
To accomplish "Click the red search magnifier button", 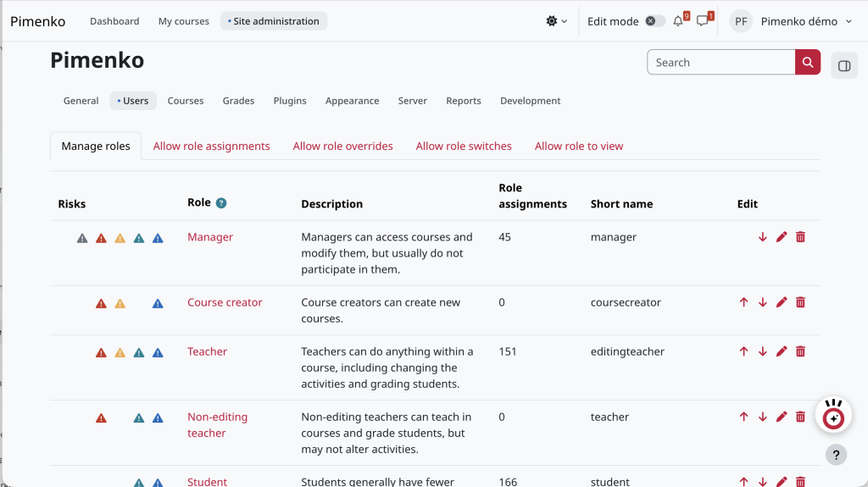I will coord(808,62).
